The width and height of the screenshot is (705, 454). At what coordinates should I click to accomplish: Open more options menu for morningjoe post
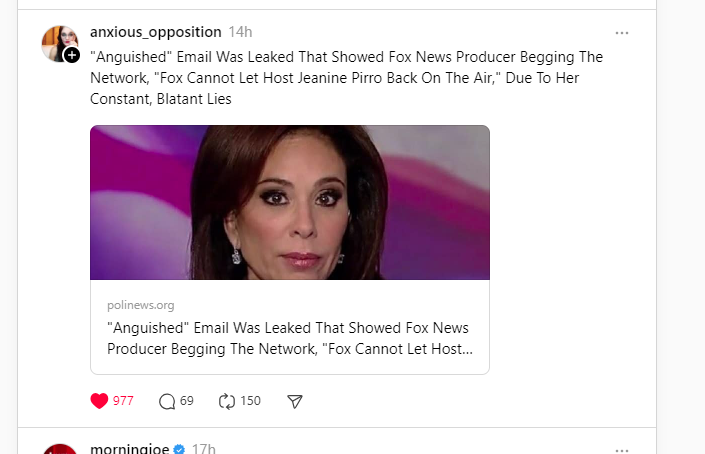tap(622, 449)
